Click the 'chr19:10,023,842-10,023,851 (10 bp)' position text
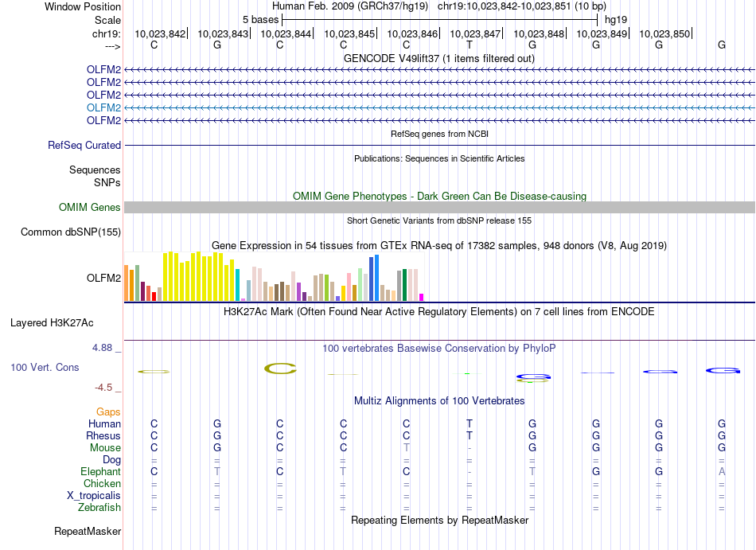Image resolution: width=756 pixels, height=550 pixels. 522,6
